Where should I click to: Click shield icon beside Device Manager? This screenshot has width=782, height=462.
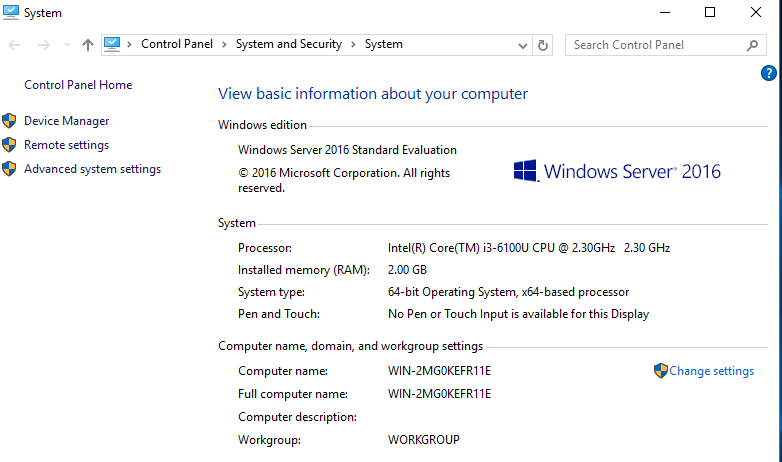click(9, 121)
